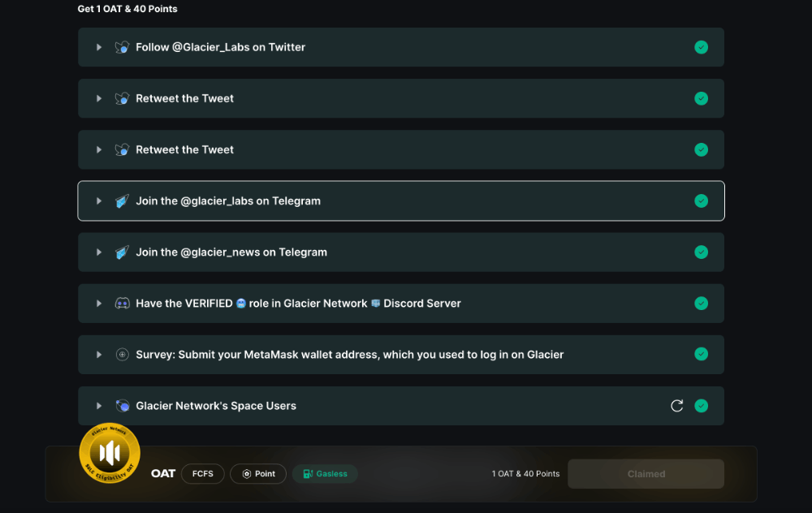
Task: Click the Twitter icon in the first Retweet row
Action: pyautogui.click(x=122, y=98)
